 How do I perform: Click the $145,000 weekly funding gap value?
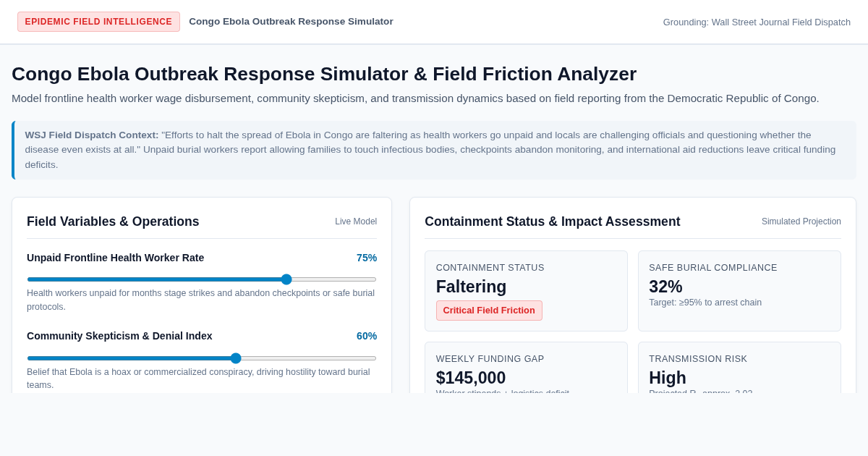pyautogui.click(x=471, y=378)
